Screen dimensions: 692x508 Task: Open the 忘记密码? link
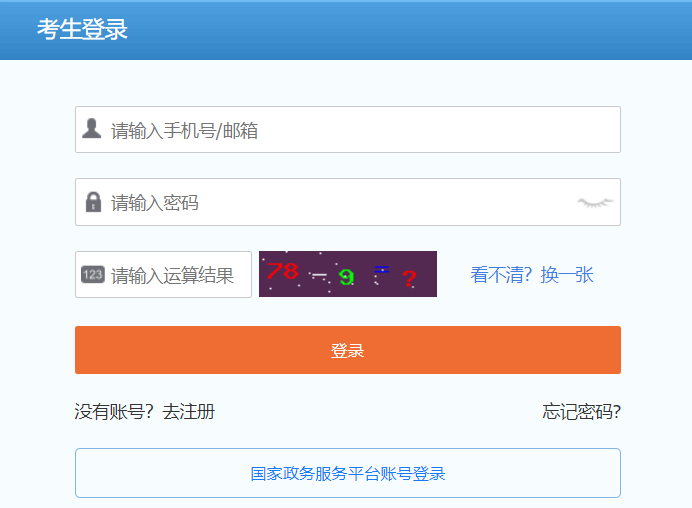pyautogui.click(x=581, y=411)
